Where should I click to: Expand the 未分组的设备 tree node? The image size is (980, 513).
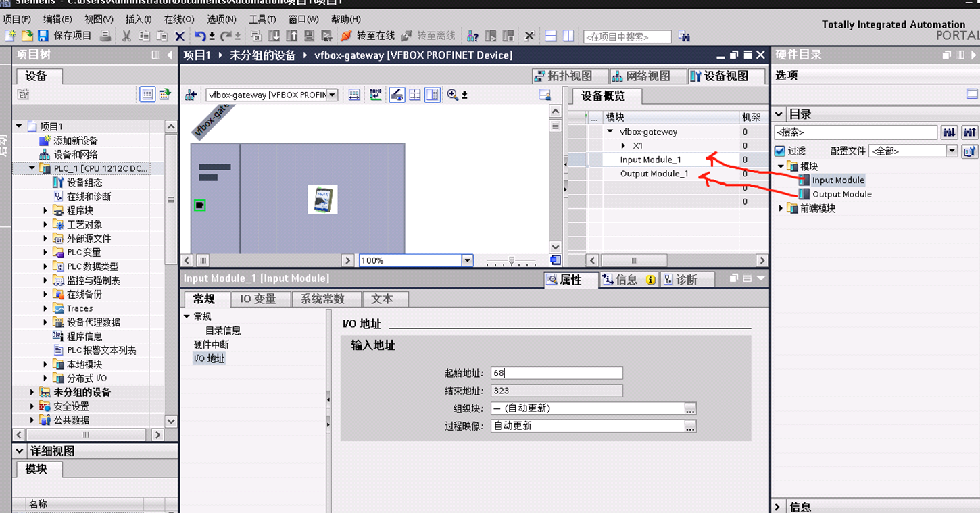pos(32,392)
